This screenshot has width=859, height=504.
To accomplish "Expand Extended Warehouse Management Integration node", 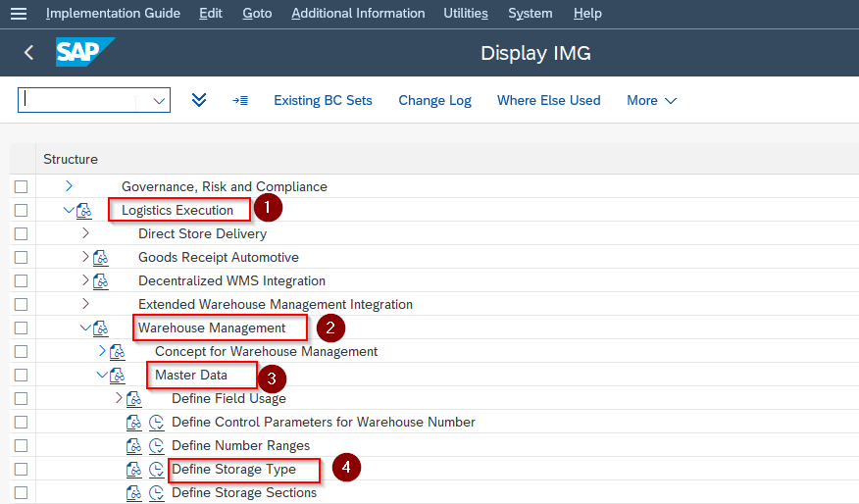I will 85,304.
